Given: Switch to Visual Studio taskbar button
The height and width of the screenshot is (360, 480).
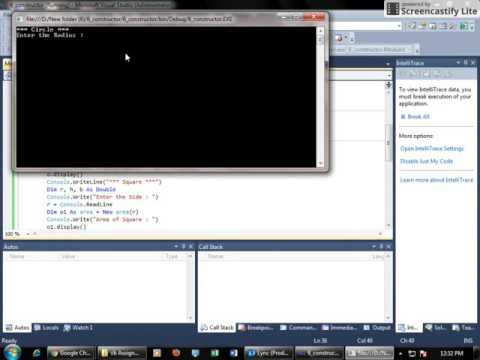Looking at the screenshot, I should [319, 353].
